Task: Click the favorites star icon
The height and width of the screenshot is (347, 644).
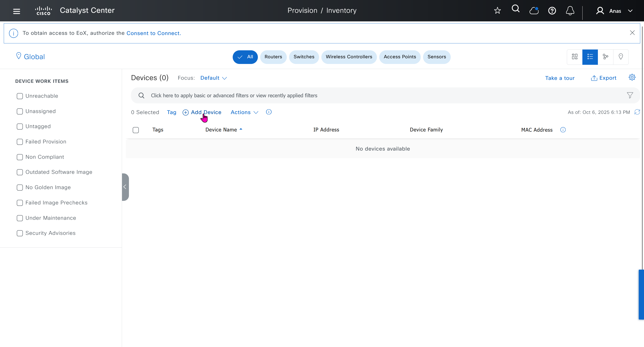Action: pyautogui.click(x=497, y=10)
